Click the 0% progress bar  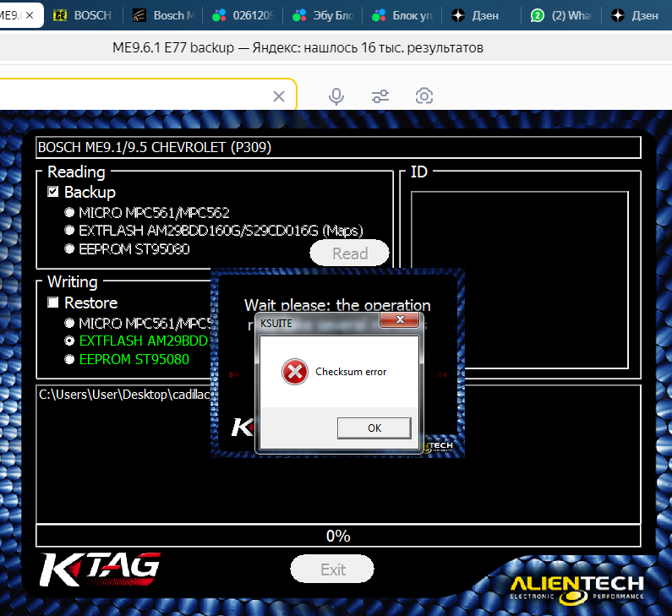[338, 536]
